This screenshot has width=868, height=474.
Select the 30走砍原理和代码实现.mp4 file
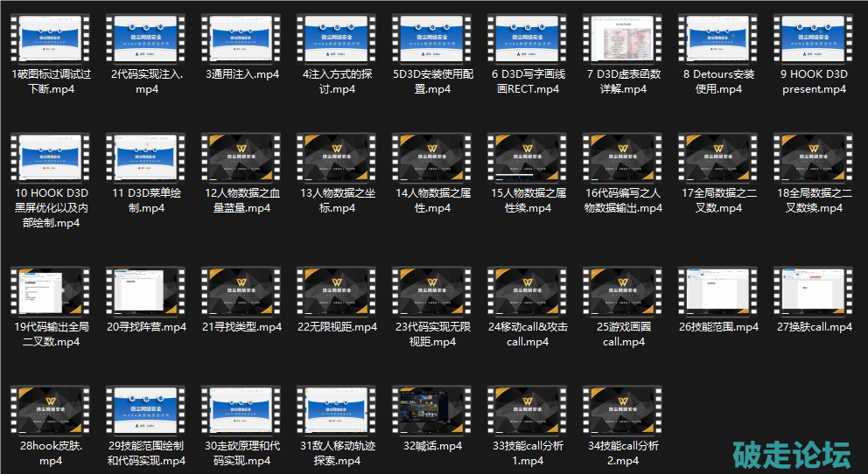pyautogui.click(x=241, y=411)
